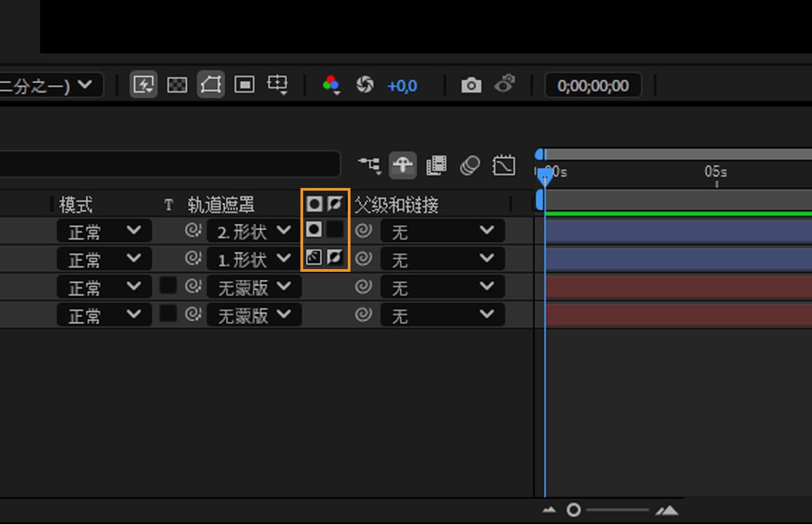Viewport: 812px width, 524px height.
Task: Click parent pickwhip in bottom layer row
Action: tap(363, 315)
